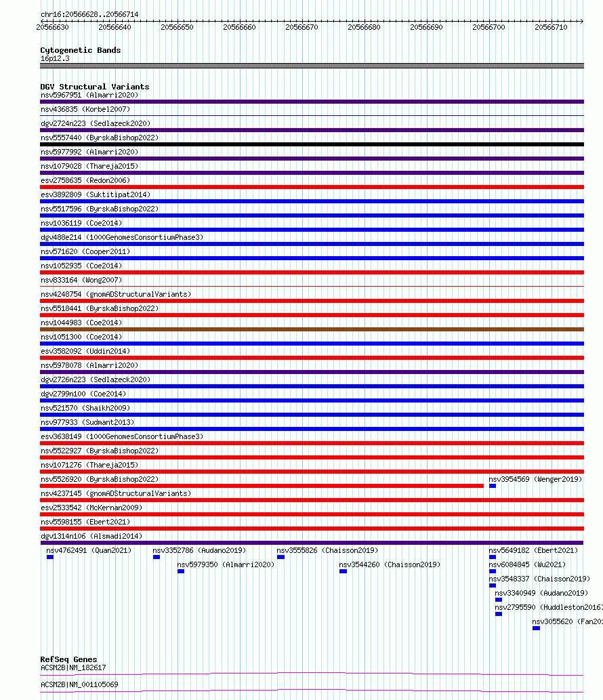Click nsv571620 (Cooper2011) label
Image resolution: width=603 pixels, height=700 pixels.
pos(85,252)
